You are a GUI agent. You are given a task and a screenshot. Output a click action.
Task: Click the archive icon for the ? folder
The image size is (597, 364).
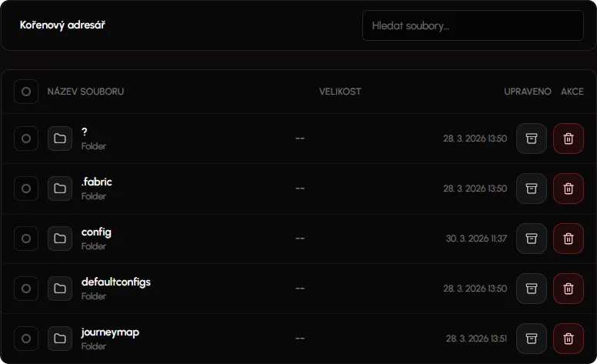coord(531,139)
